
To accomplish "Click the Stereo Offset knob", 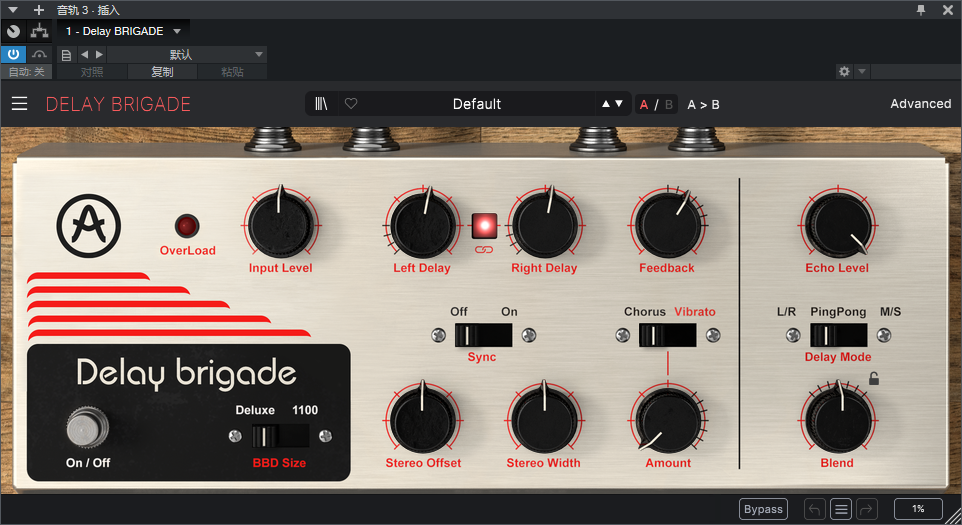I will [x=423, y=421].
